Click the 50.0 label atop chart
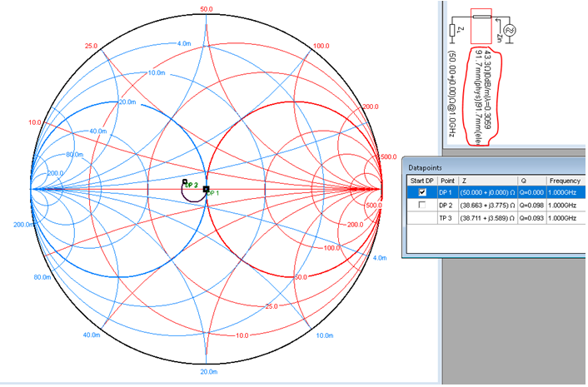Viewport: 588px width, 387px height. [207, 9]
